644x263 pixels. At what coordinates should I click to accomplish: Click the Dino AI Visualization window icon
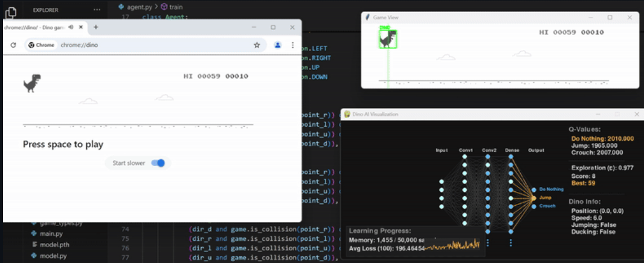347,114
